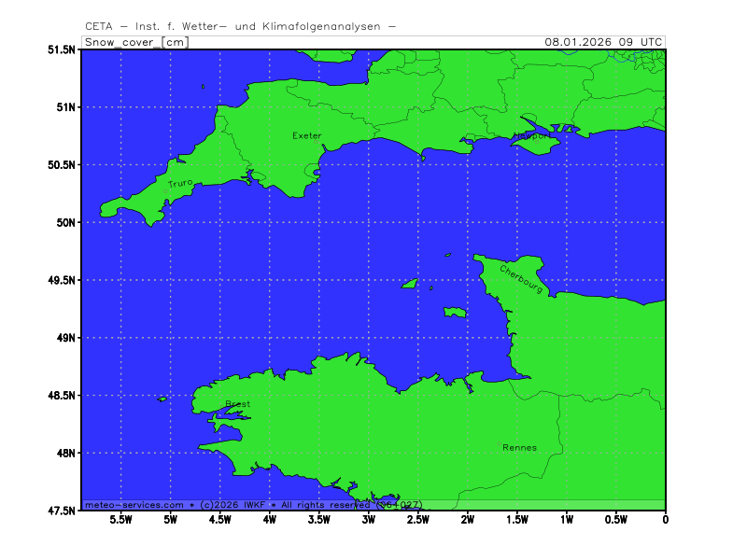This screenshot has width=747, height=560.
Task: Click the Snow_cover [cm] title label
Action: (135, 43)
